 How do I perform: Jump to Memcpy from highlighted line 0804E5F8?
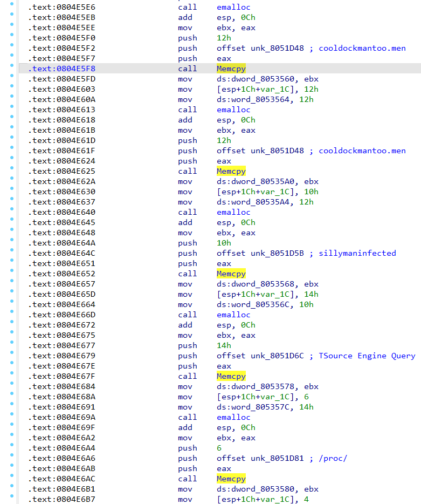(231, 69)
